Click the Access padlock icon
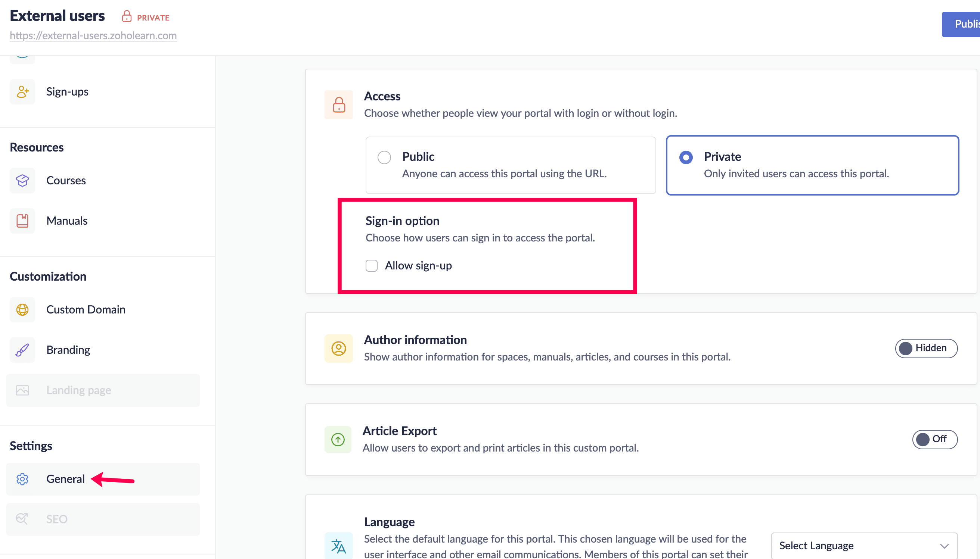The width and height of the screenshot is (980, 559). pos(338,104)
